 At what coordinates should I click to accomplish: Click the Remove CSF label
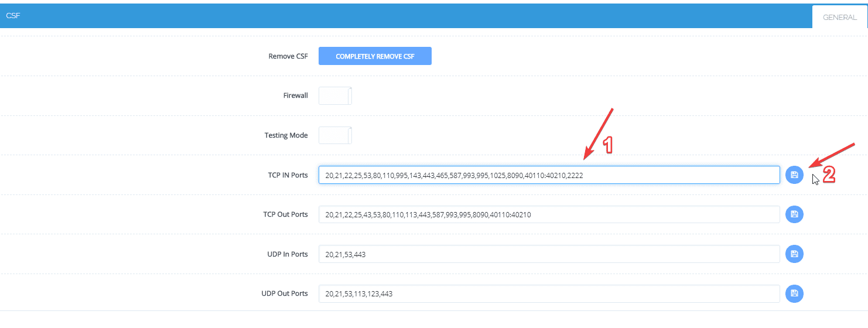(288, 56)
